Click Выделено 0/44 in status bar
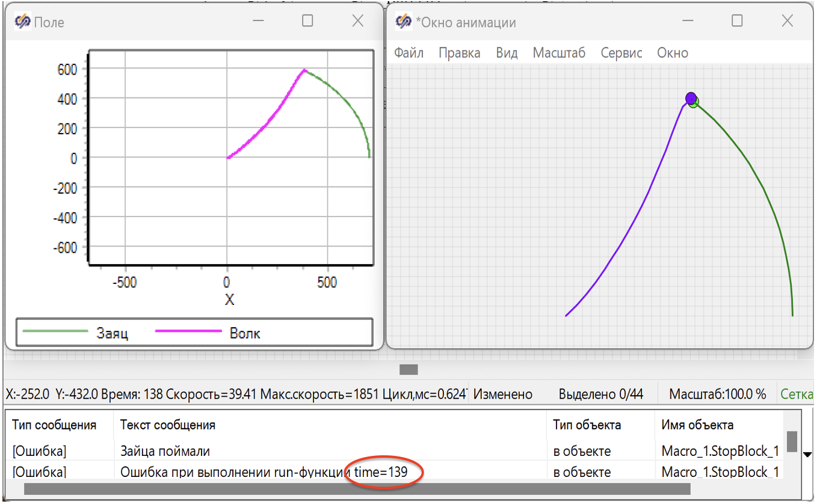This screenshot has height=504, width=817. pos(601,395)
